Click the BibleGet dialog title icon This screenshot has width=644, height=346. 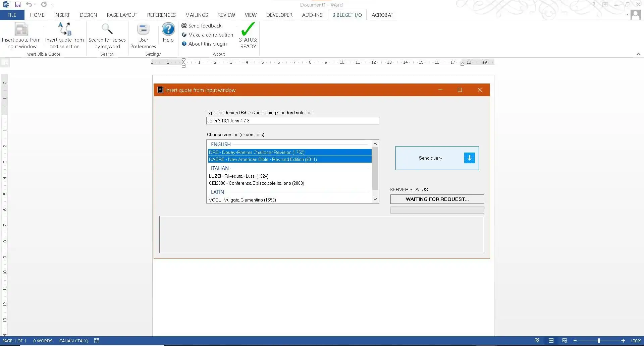click(160, 90)
